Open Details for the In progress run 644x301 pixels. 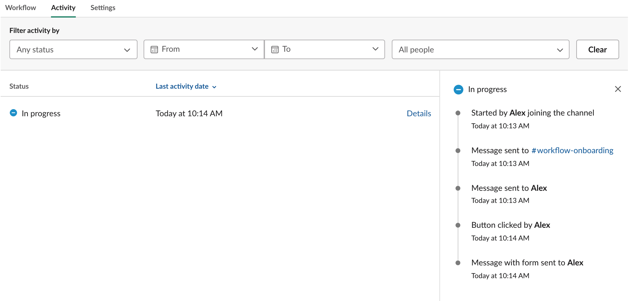(419, 114)
